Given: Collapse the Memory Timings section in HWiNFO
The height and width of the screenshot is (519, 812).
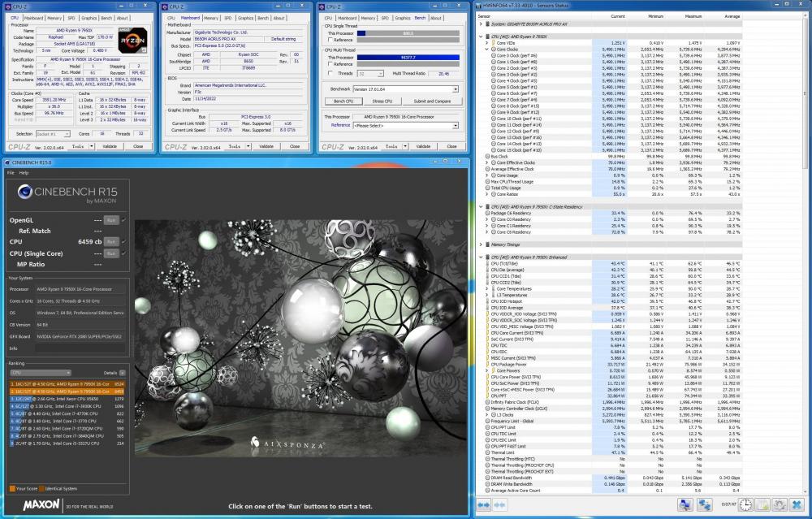Looking at the screenshot, I should [x=481, y=244].
